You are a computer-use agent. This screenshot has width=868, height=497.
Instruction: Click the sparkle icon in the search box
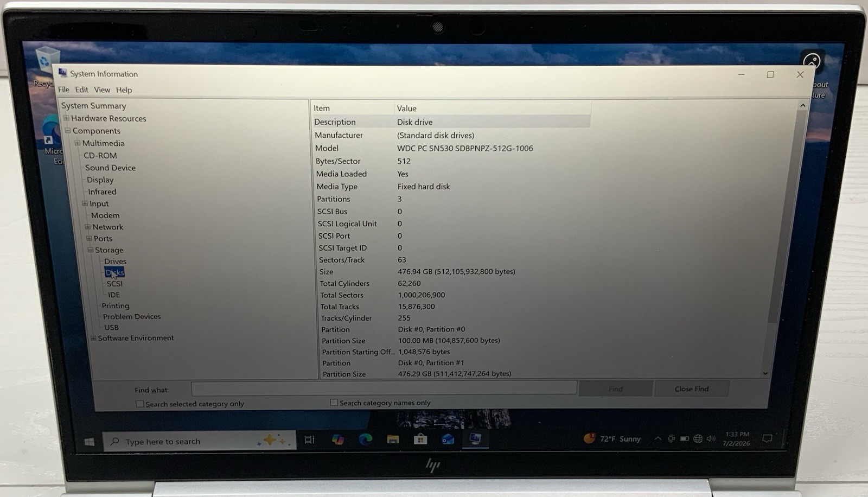pos(274,440)
